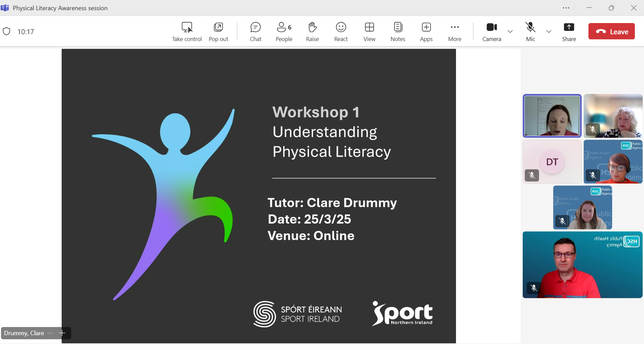Screen dimensions: 644x344
Task: Click the shield security icon beside timer
Action: click(x=6, y=32)
